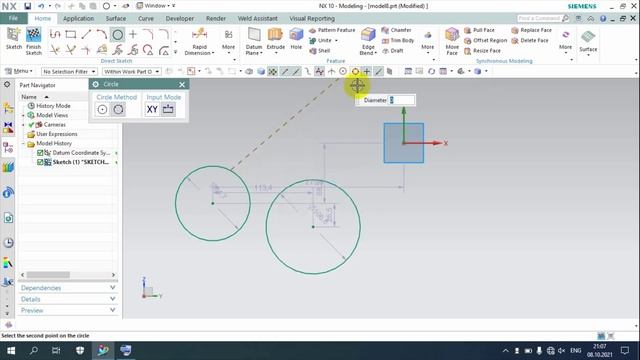Open Windows taskbar search
The width and height of the screenshot is (640, 360).
[34, 351]
